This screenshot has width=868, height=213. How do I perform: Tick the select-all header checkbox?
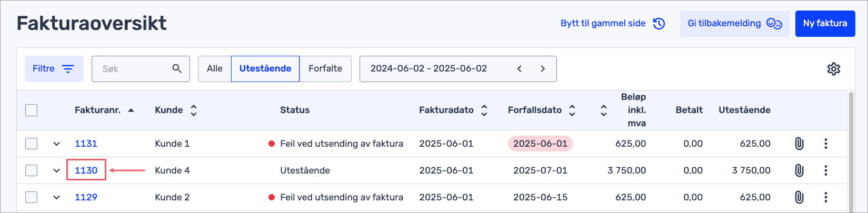tap(32, 110)
